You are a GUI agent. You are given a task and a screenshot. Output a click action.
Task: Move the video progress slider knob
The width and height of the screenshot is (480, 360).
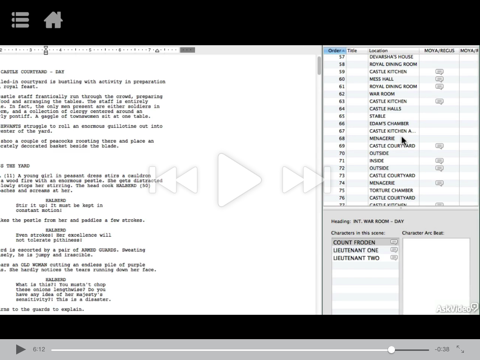click(x=391, y=350)
